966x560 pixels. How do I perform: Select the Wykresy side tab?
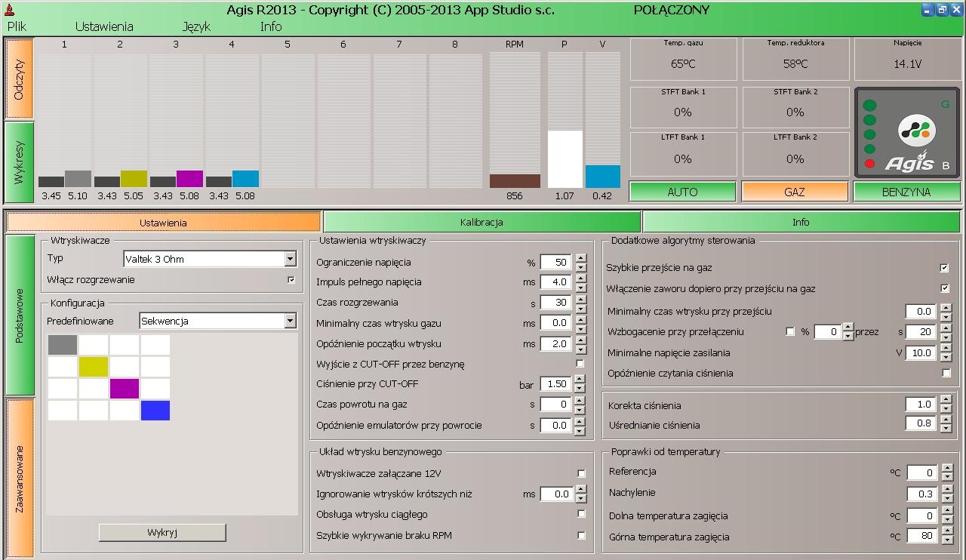point(20,162)
